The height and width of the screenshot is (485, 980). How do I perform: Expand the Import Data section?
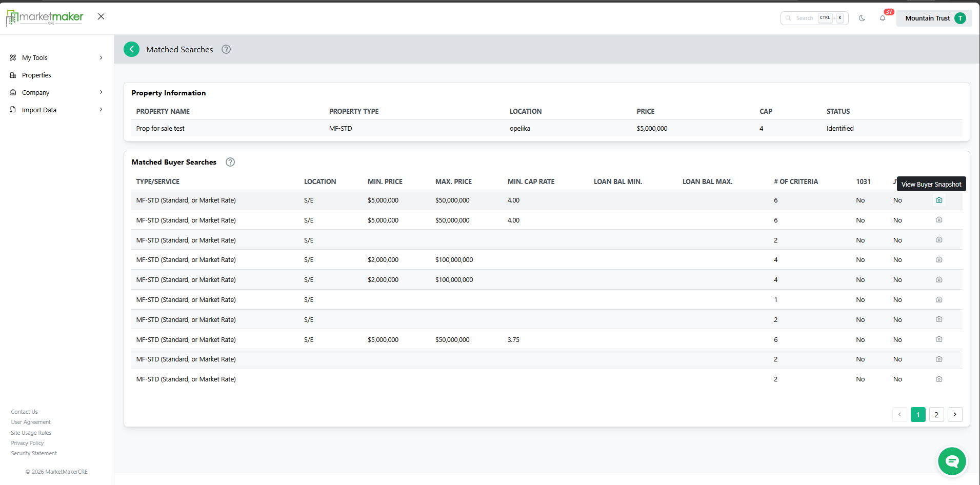coord(56,110)
